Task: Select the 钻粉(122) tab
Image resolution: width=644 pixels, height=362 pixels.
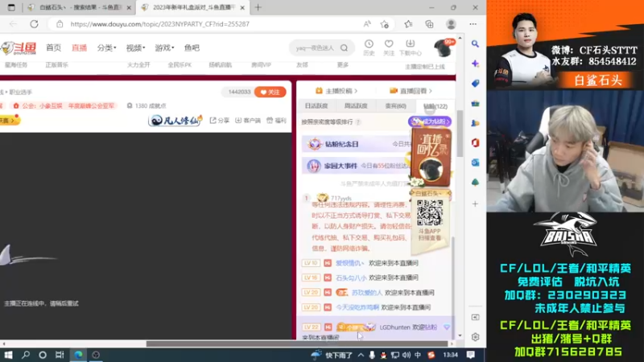Action: tap(435, 106)
